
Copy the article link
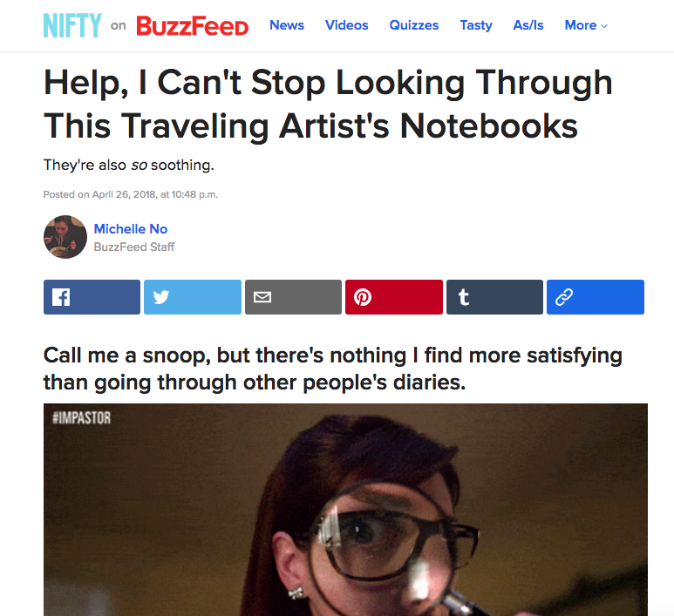pos(596,297)
